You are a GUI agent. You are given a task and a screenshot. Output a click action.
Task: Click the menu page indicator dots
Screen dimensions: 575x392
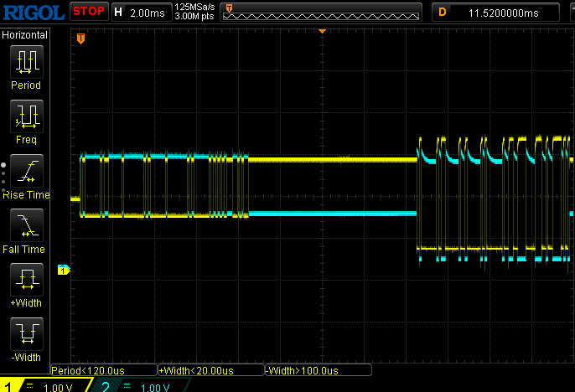tap(3, 172)
